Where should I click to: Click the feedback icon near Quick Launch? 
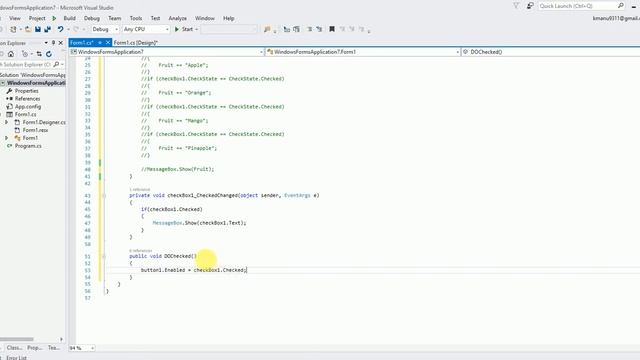click(530, 6)
